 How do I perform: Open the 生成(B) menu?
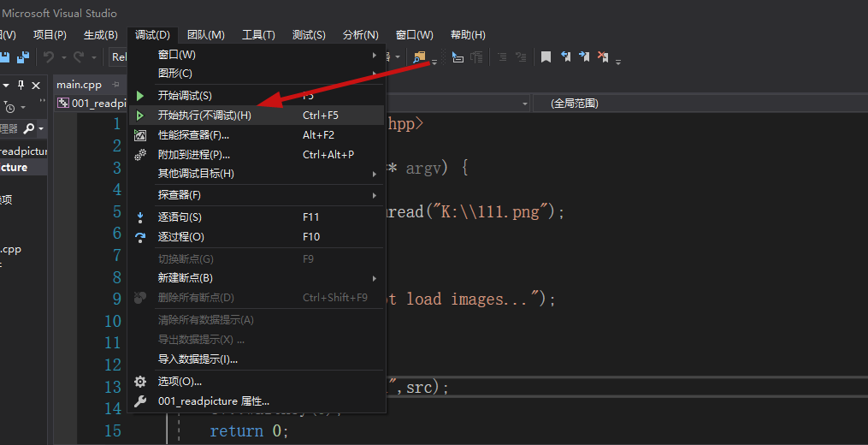(x=100, y=35)
